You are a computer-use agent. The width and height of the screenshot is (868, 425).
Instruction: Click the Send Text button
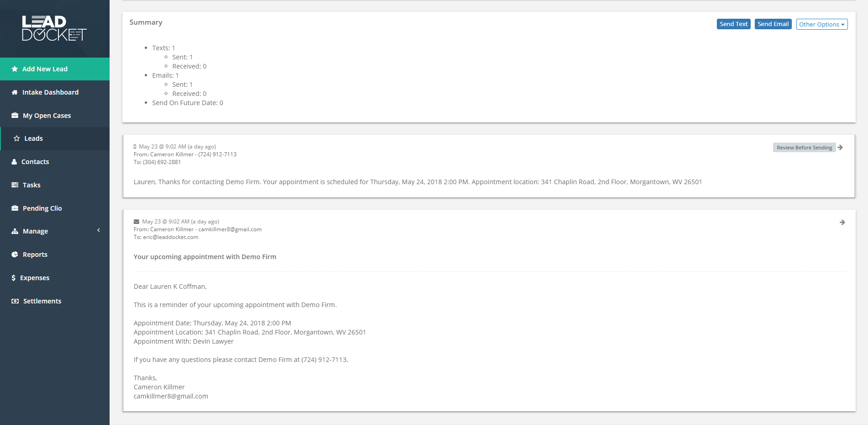734,24
